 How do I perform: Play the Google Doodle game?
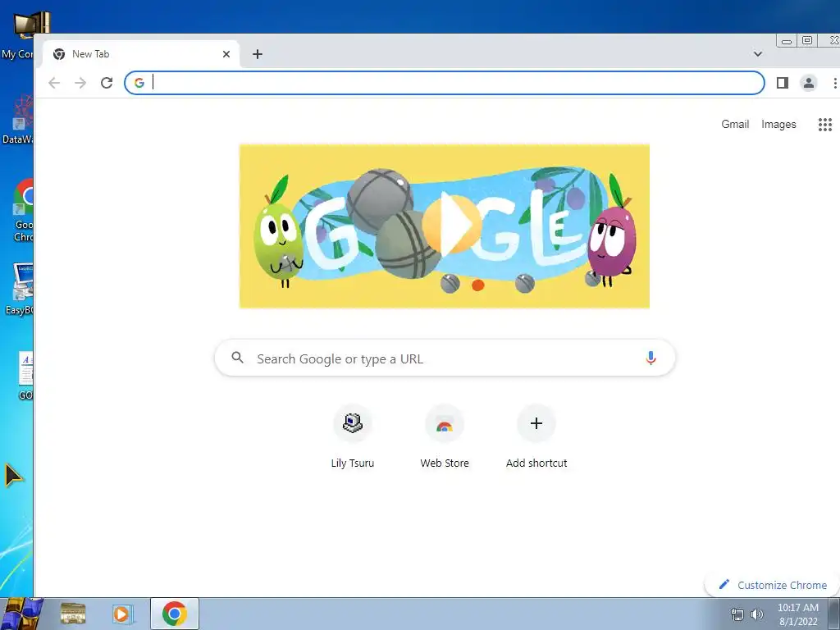pos(452,224)
